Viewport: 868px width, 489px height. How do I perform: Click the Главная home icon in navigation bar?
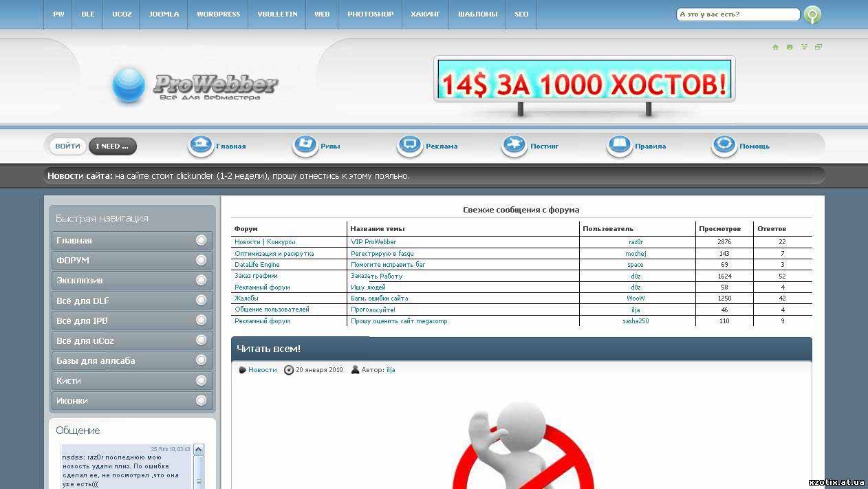201,146
